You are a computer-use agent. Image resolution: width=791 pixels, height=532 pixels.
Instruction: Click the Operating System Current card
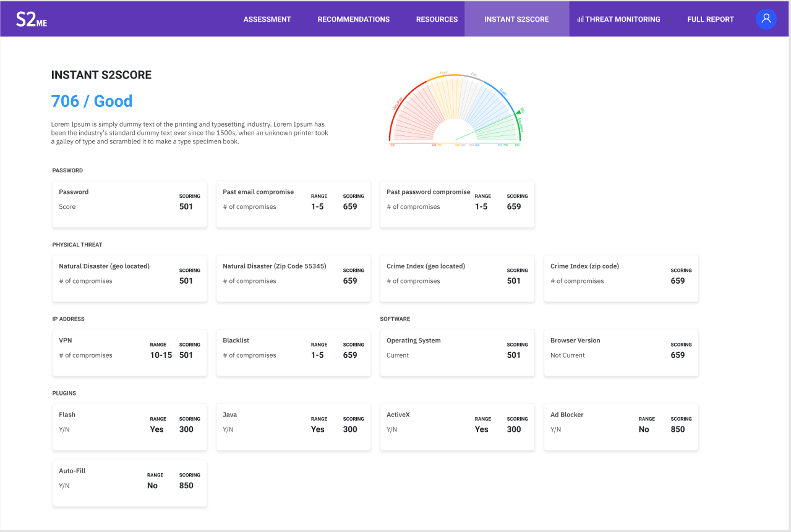pyautogui.click(x=457, y=353)
